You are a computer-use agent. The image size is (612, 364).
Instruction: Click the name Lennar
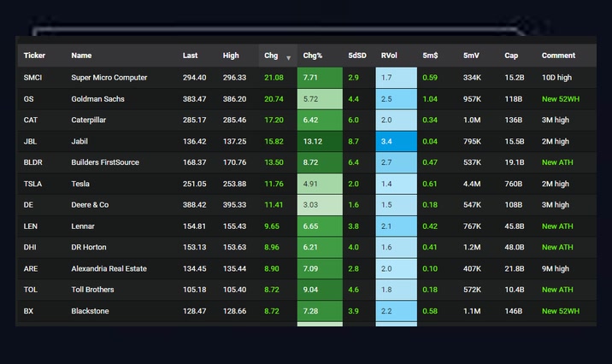83,226
